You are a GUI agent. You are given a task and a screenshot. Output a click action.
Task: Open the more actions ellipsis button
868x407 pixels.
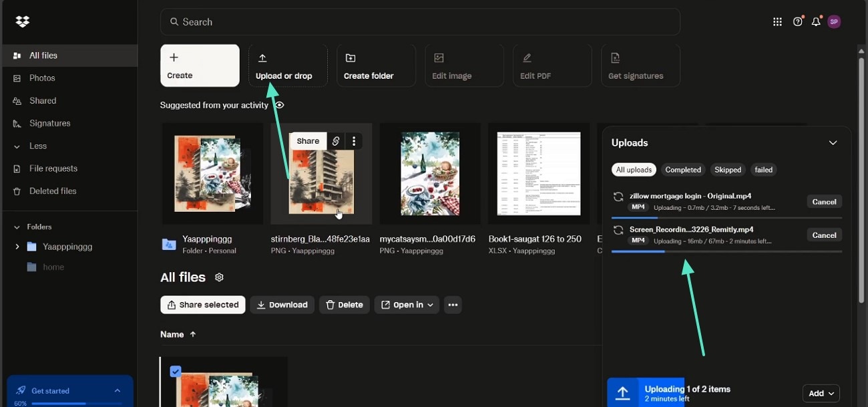[453, 305]
